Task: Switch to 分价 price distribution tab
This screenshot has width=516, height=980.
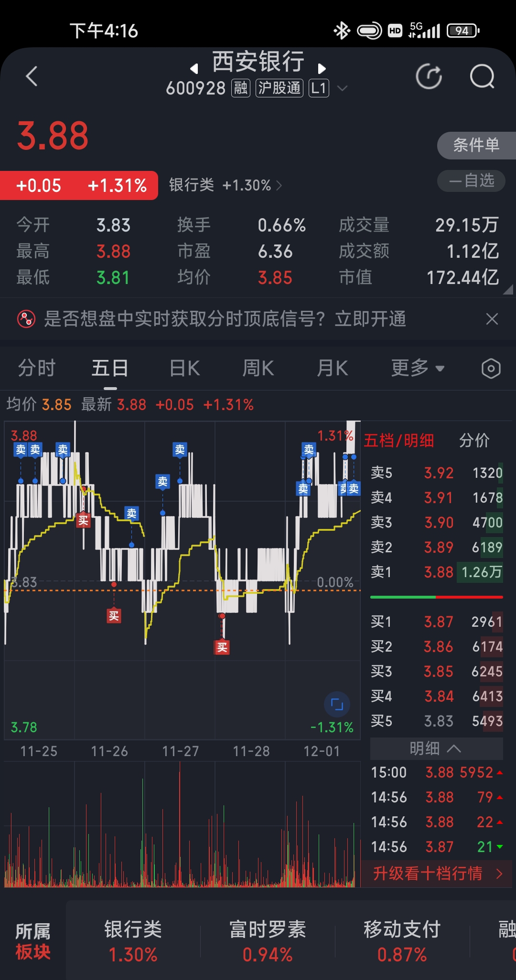Action: tap(474, 440)
